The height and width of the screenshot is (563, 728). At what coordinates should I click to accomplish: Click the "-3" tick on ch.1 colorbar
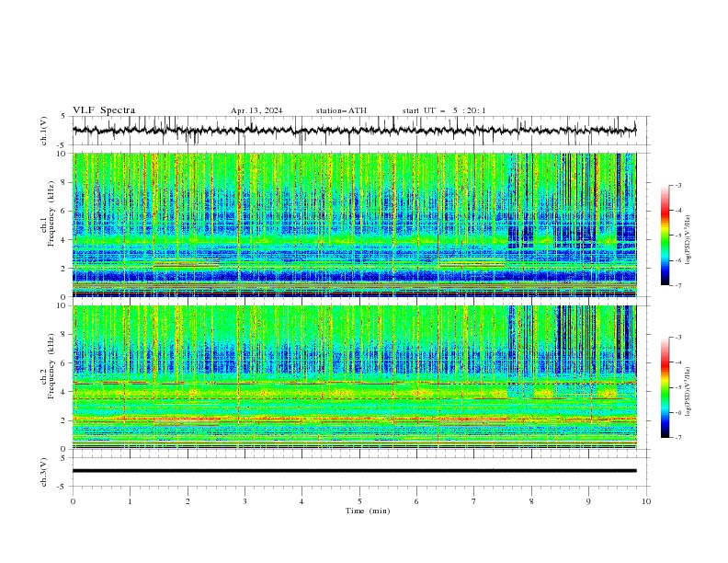pos(677,185)
